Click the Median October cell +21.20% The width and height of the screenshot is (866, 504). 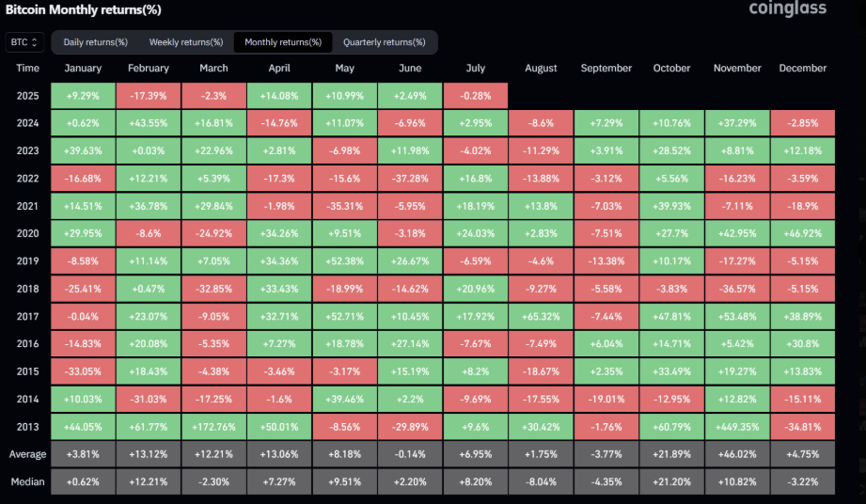click(671, 482)
